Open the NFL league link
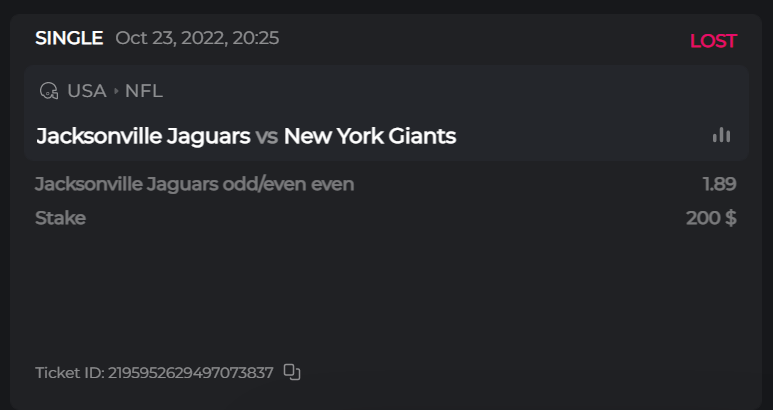 tap(144, 91)
